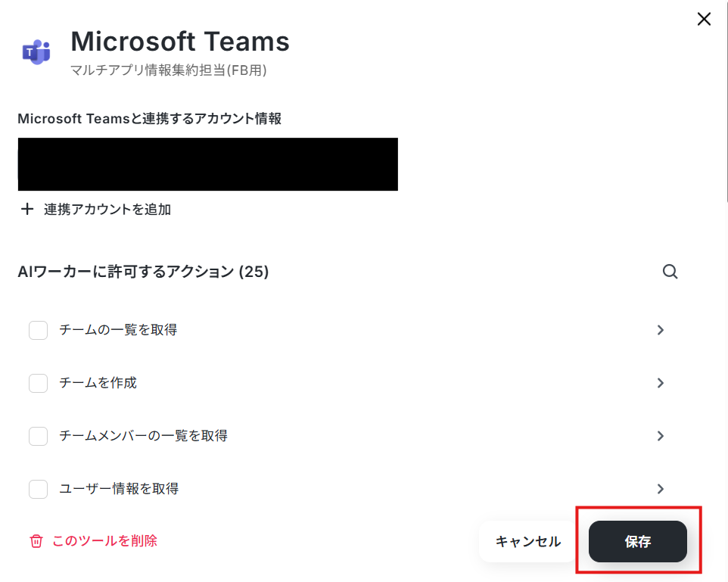Click the Microsoft Teamsと連携するアカウント情報 heading
Image resolution: width=728 pixels, height=582 pixels.
point(150,119)
